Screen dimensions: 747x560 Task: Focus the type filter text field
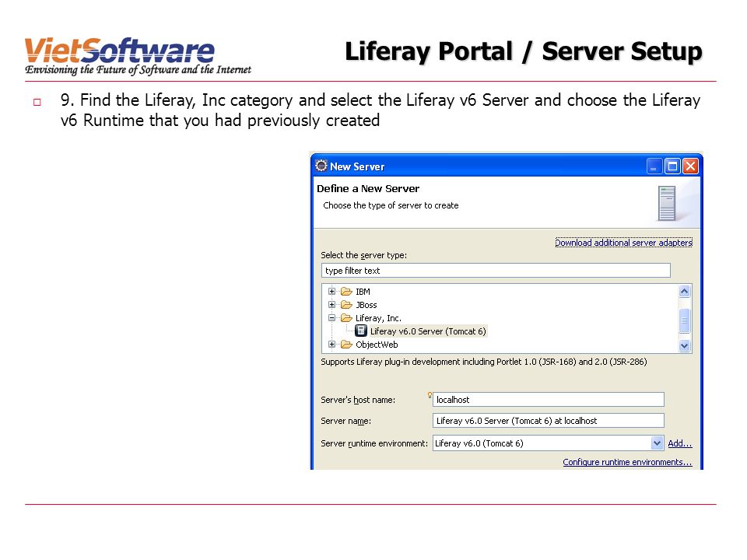click(x=496, y=271)
